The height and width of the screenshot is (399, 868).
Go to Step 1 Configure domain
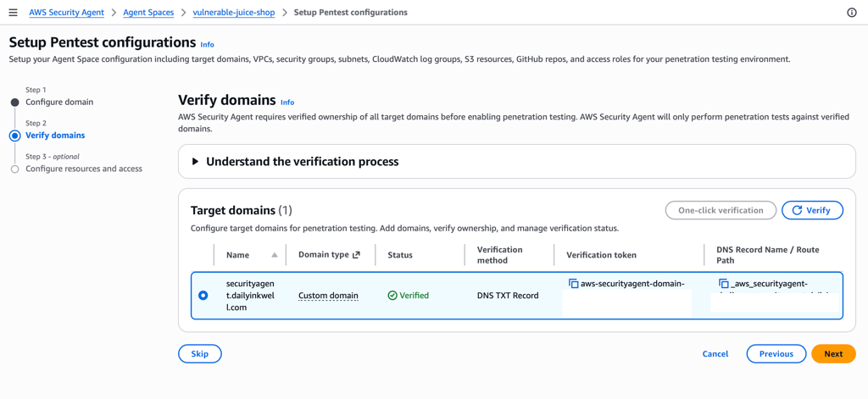(59, 102)
